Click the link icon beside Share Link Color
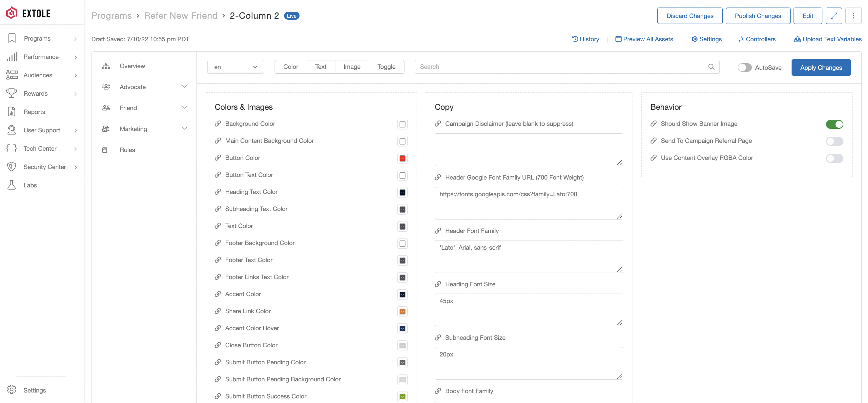Screen dimensions: 868x403 click(218, 311)
